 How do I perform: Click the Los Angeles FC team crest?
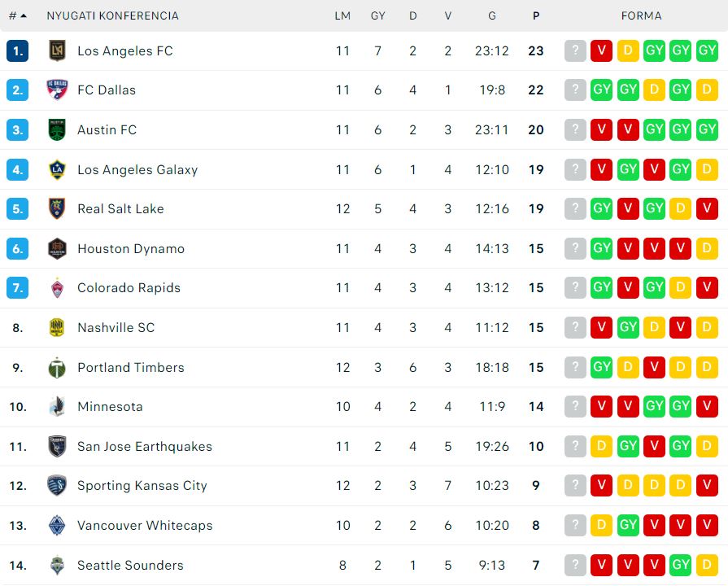pos(57,50)
